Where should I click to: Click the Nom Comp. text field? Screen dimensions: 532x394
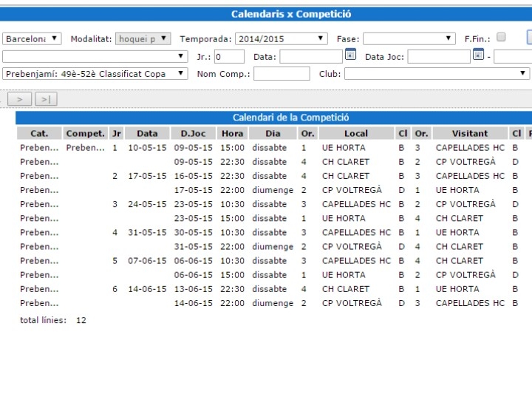282,74
